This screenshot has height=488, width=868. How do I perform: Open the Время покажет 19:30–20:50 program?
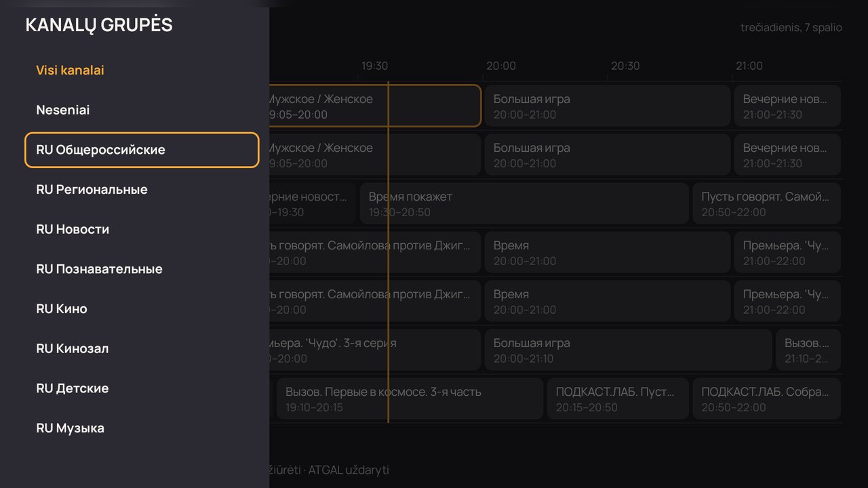[x=524, y=203]
